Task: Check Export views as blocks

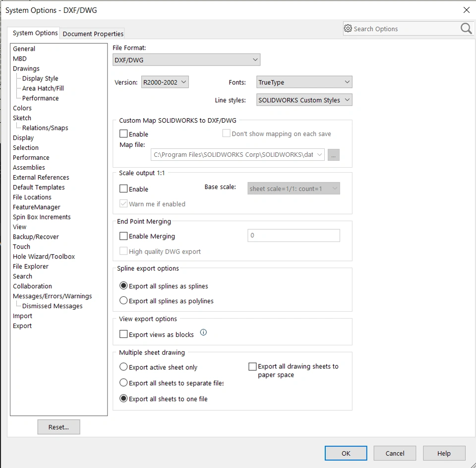Action: tap(123, 334)
